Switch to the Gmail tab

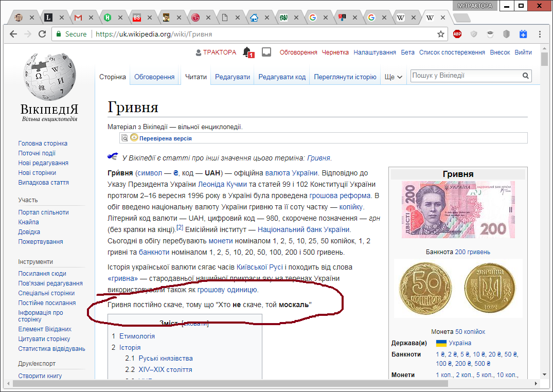pyautogui.click(x=78, y=17)
